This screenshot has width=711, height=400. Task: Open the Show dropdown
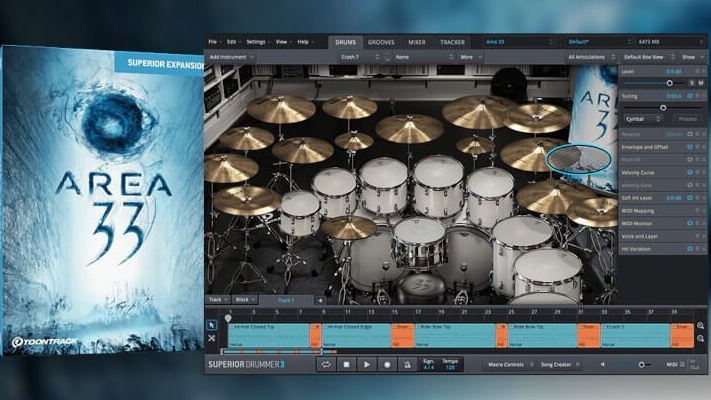point(692,57)
